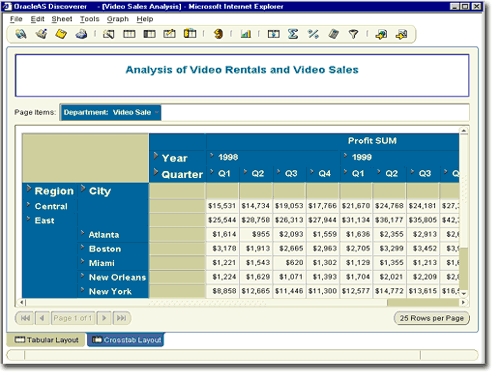Click the table layout toolbar icon

(x=129, y=34)
